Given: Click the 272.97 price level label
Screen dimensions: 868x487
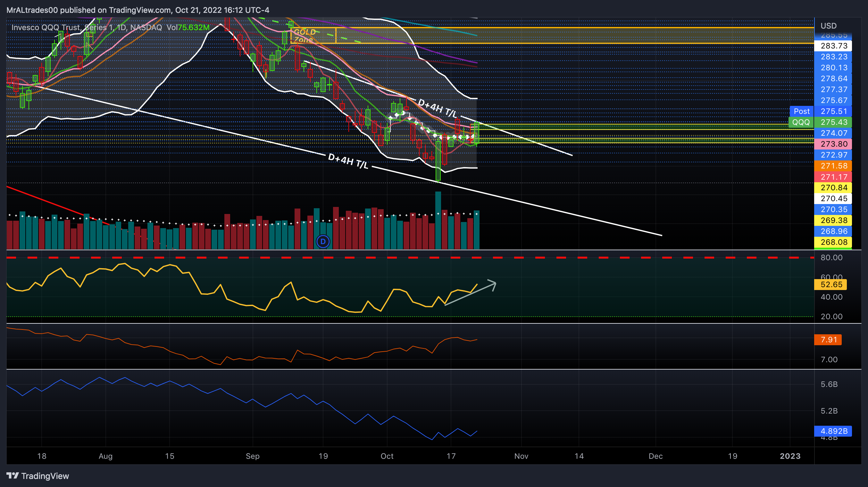Looking at the screenshot, I should point(833,155).
